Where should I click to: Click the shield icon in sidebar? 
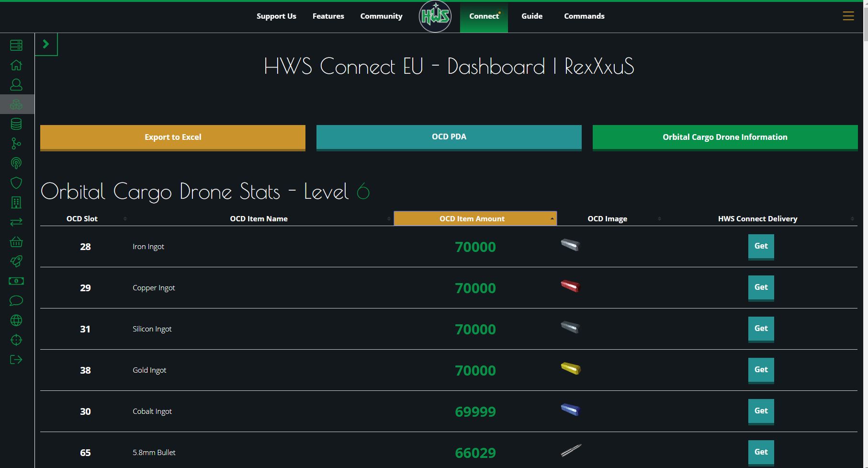[16, 183]
